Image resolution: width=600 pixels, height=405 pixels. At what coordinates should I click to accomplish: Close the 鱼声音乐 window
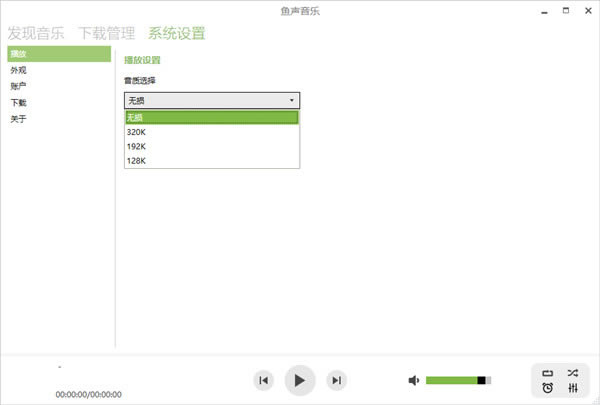click(588, 11)
